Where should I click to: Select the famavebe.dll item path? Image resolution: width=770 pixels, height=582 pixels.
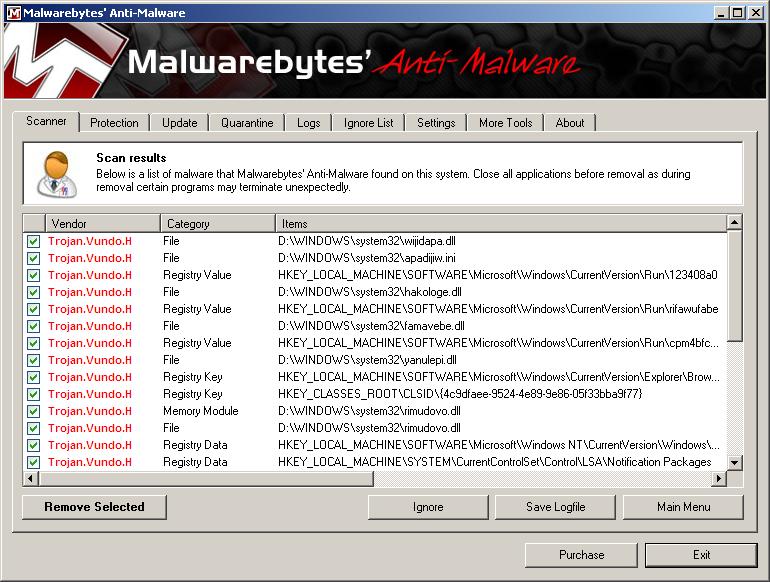point(371,326)
